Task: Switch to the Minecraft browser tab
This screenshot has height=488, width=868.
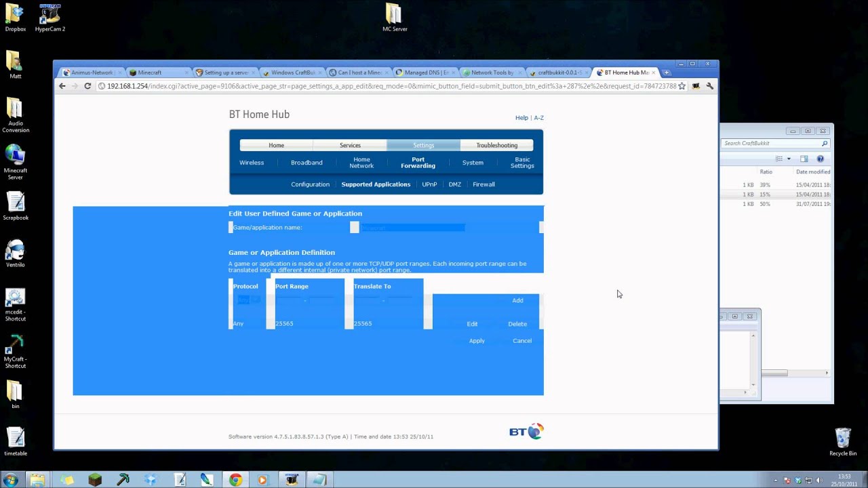Action: [x=157, y=73]
